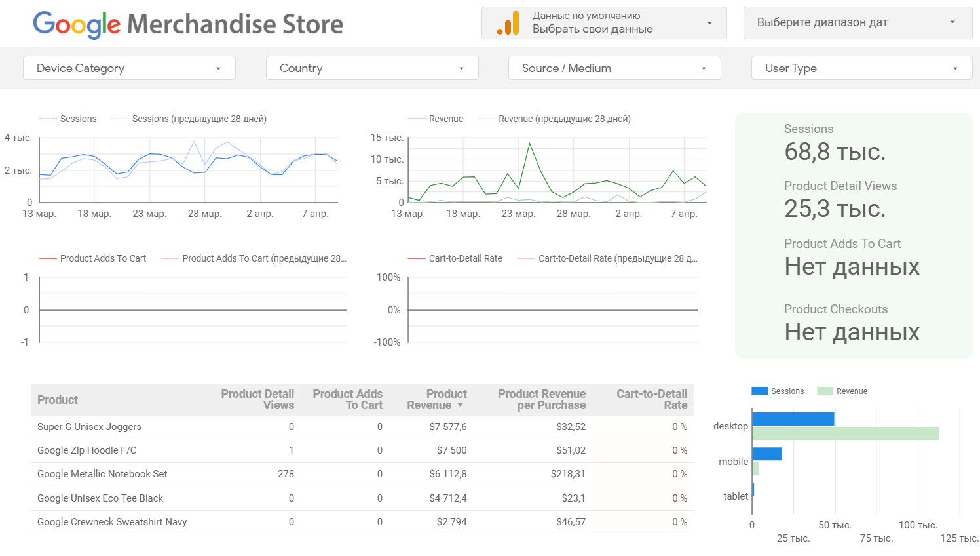Click the green Revenue legend swatch in bar chart
The image size is (980, 556).
pos(825,391)
